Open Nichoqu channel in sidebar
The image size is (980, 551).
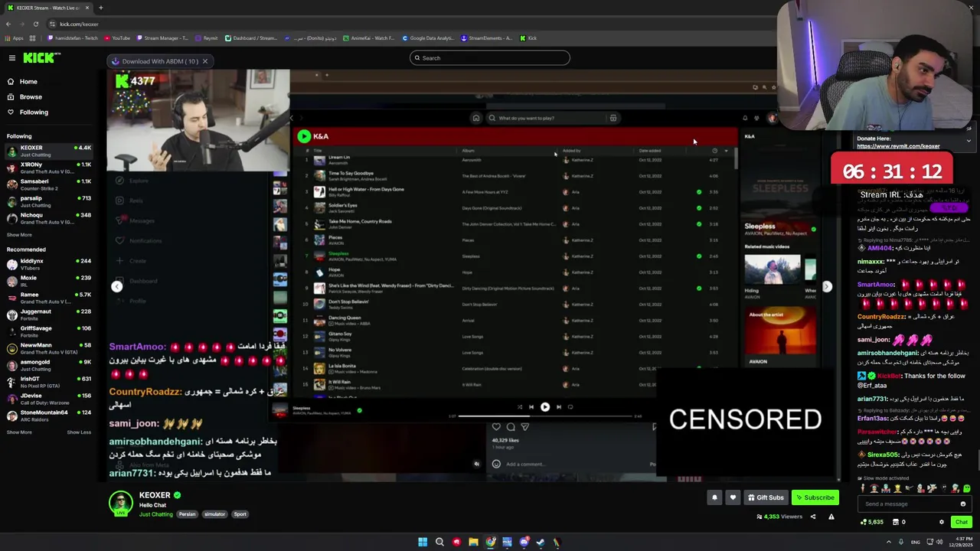pyautogui.click(x=47, y=218)
